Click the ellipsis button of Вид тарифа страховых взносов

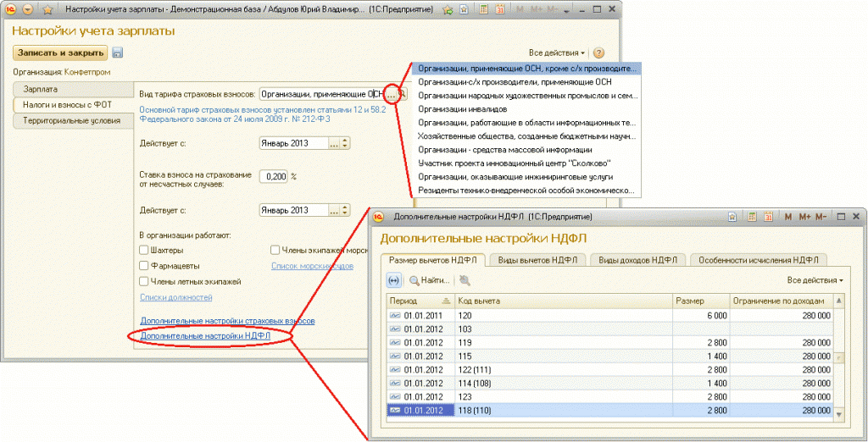tap(390, 94)
